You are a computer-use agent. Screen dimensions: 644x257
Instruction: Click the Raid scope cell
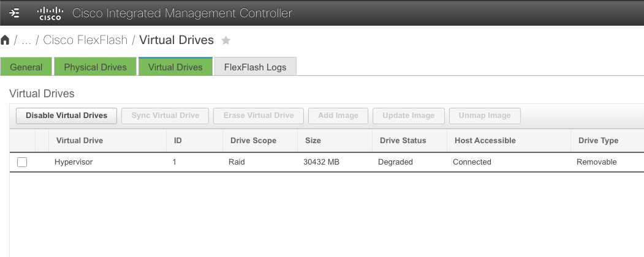point(237,162)
